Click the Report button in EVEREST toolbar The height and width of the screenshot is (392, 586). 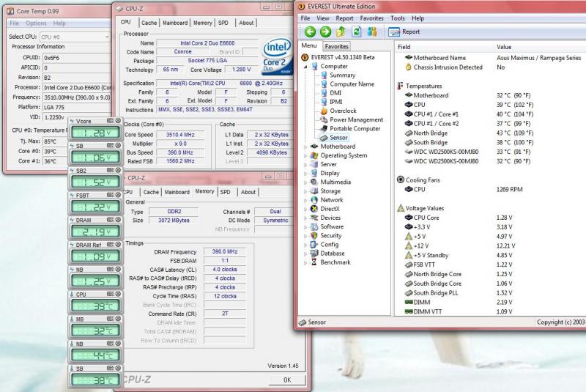404,32
